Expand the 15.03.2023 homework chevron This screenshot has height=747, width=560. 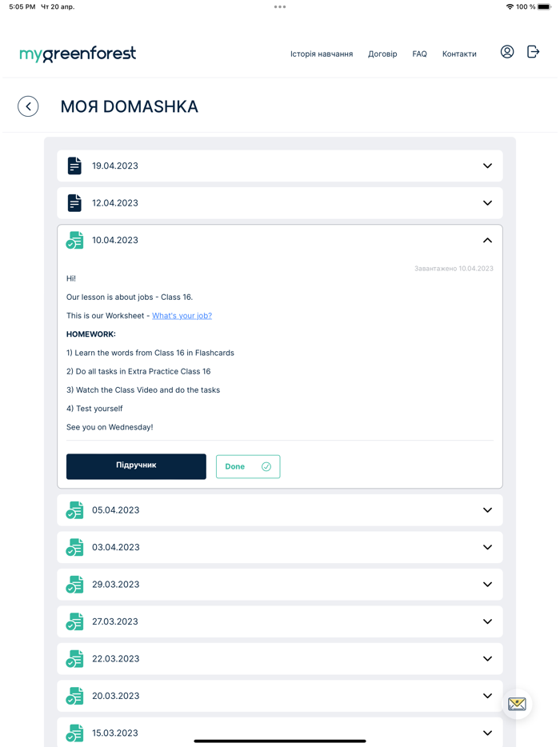point(487,733)
